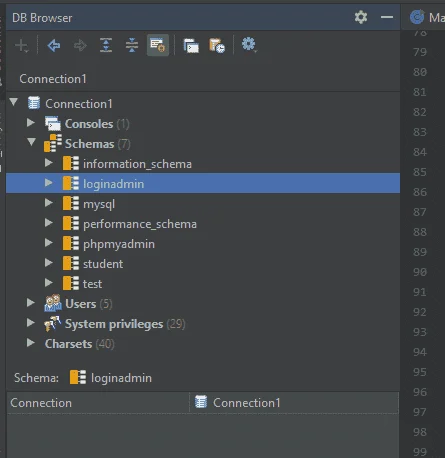Expand the mysql schema
Viewport: 445px width, 458px height.
point(49,203)
